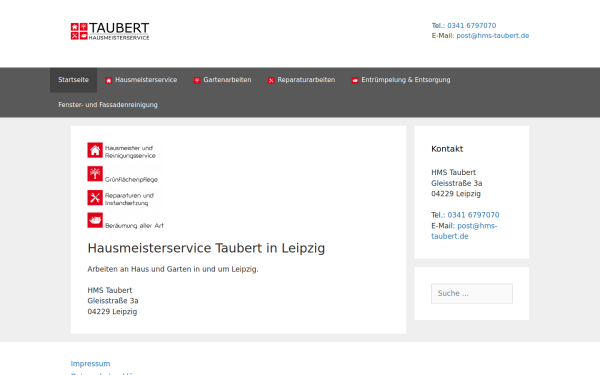Go to Reparaturarbeiten page
This screenshot has height=375, width=600.
(302, 80)
